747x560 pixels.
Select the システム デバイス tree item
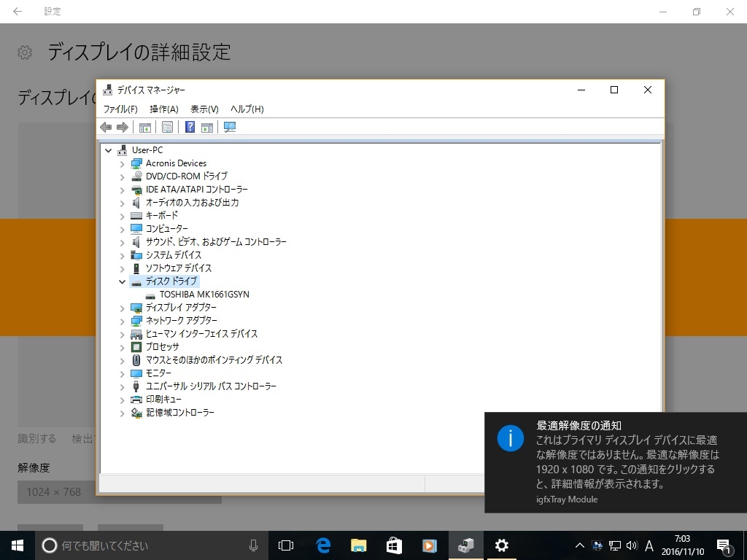174,255
